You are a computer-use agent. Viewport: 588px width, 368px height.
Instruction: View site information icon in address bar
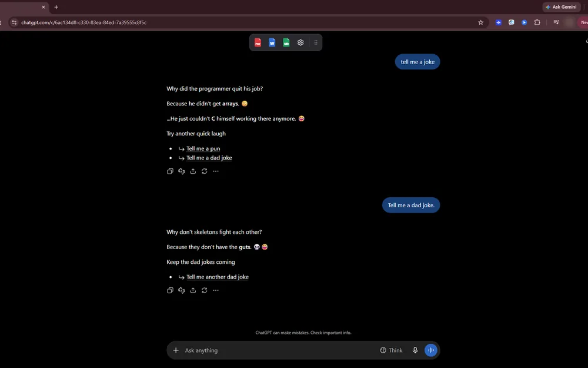click(14, 22)
